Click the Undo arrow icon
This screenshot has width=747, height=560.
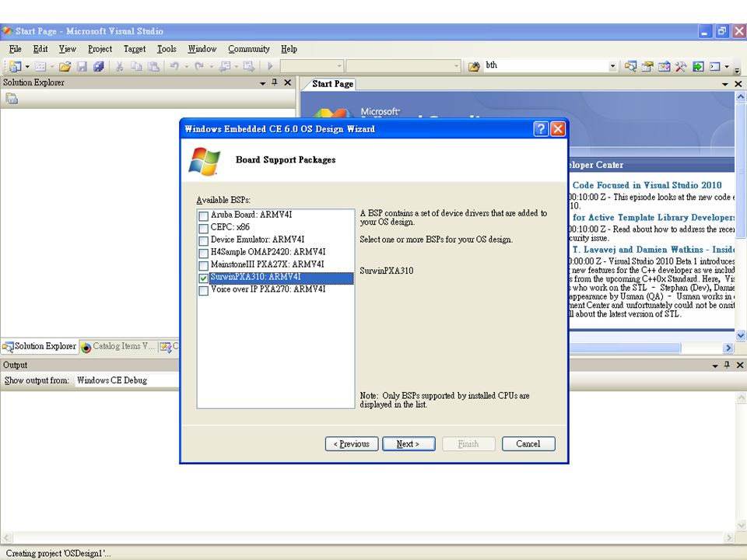(174, 66)
